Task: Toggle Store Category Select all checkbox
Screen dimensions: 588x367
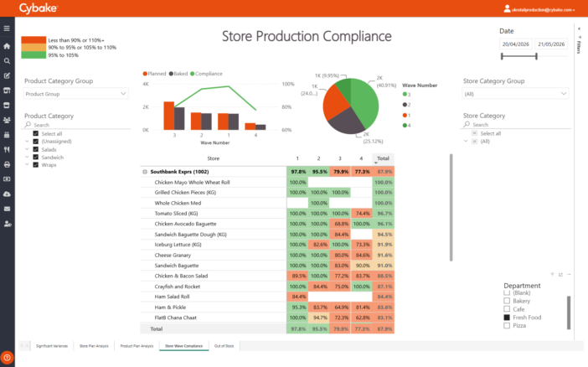Action: (x=474, y=133)
